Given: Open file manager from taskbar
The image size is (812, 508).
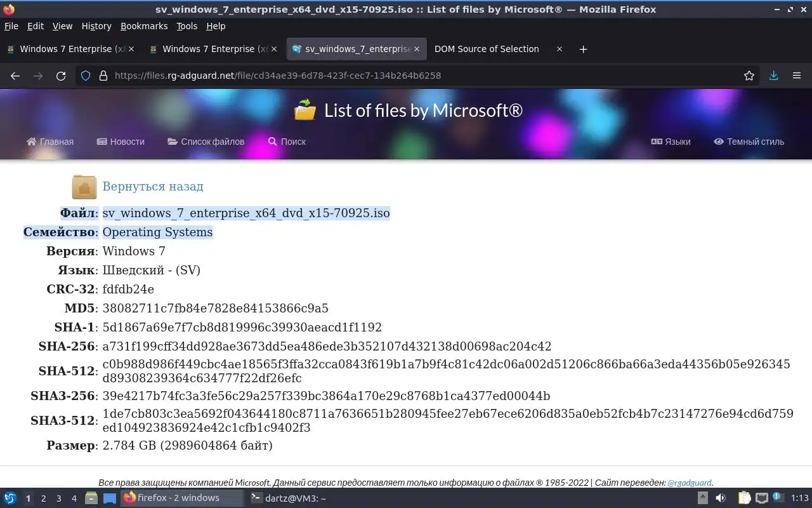Looking at the screenshot, I should pos(91,498).
